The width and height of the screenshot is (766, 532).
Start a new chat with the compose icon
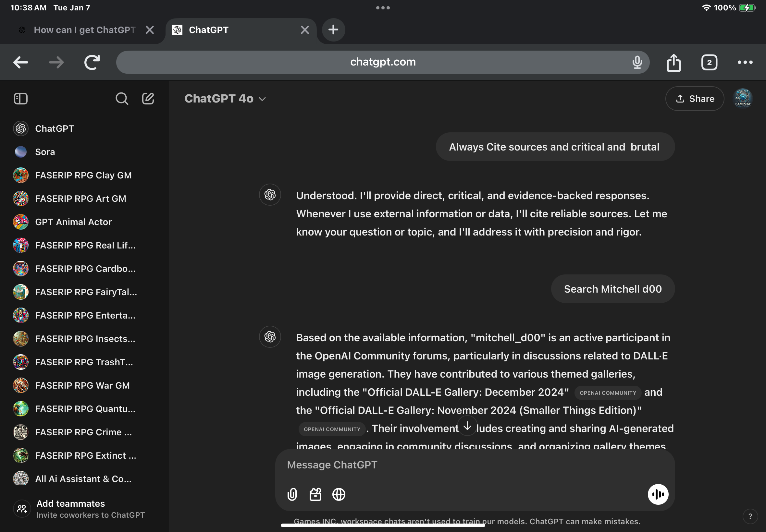tap(148, 98)
